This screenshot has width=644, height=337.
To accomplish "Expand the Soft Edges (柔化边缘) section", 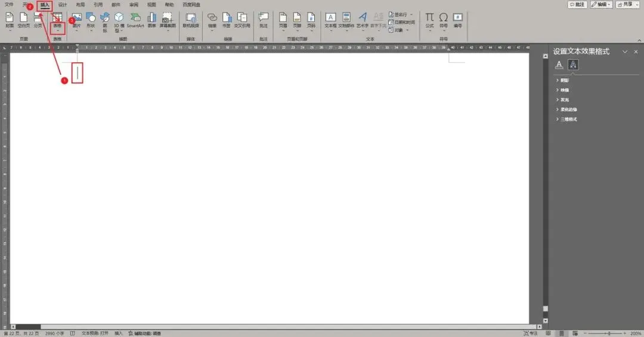I will coord(566,109).
